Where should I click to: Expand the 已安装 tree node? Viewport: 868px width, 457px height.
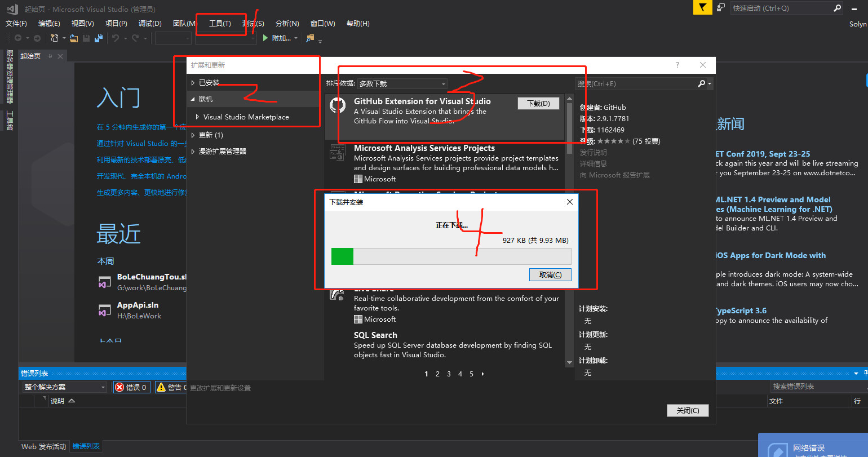[193, 83]
